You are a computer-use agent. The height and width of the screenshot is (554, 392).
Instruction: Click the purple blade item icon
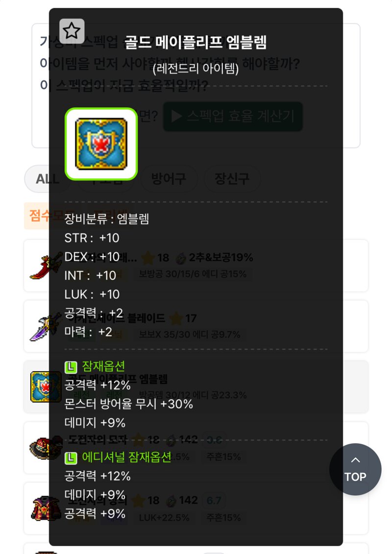(46, 326)
